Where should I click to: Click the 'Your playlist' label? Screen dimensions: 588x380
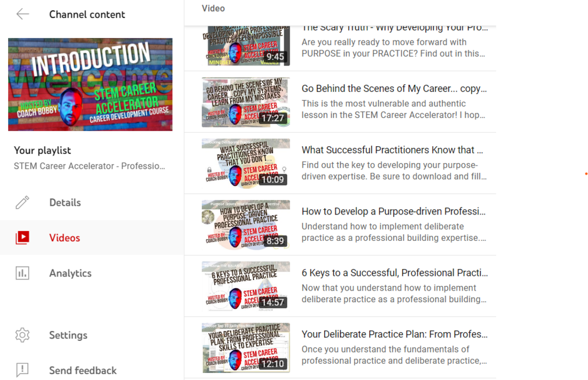click(x=42, y=150)
